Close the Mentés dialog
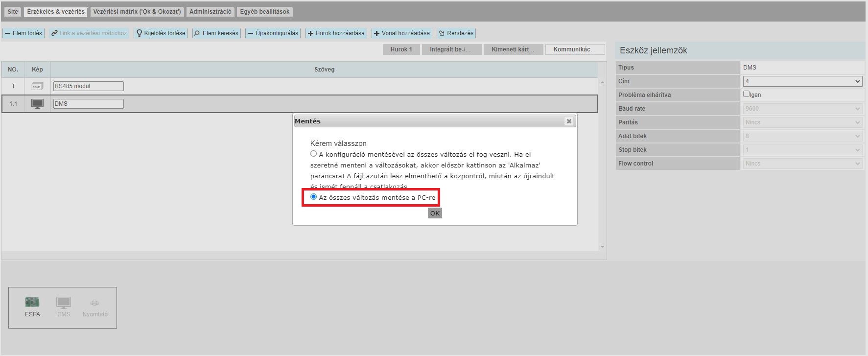Viewport: 868px width, 356px height. coord(568,121)
